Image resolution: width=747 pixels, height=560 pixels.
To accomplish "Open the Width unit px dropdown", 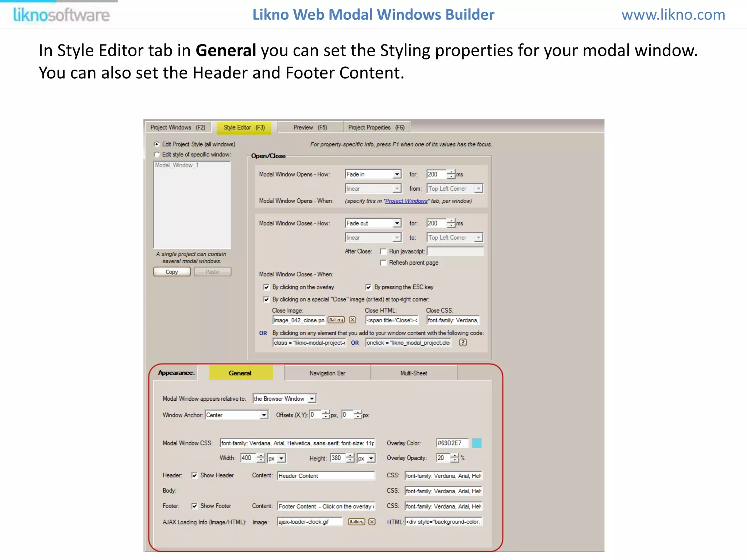I will point(281,458).
